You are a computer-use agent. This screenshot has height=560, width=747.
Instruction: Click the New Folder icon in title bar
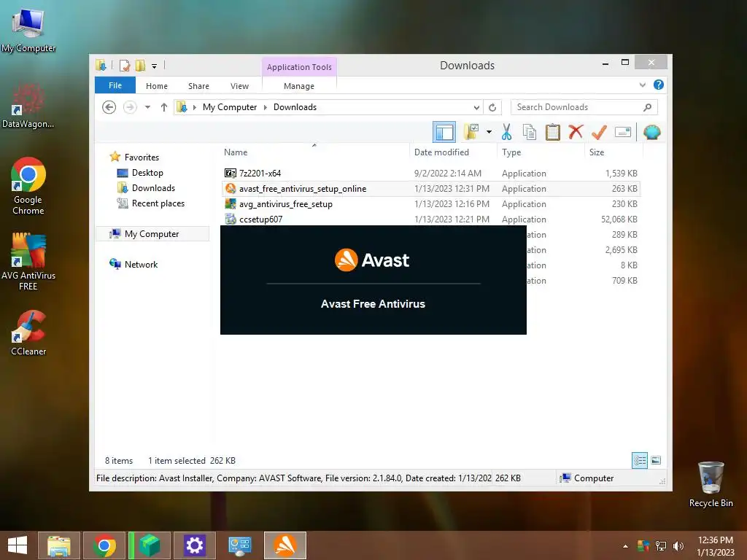coord(140,65)
